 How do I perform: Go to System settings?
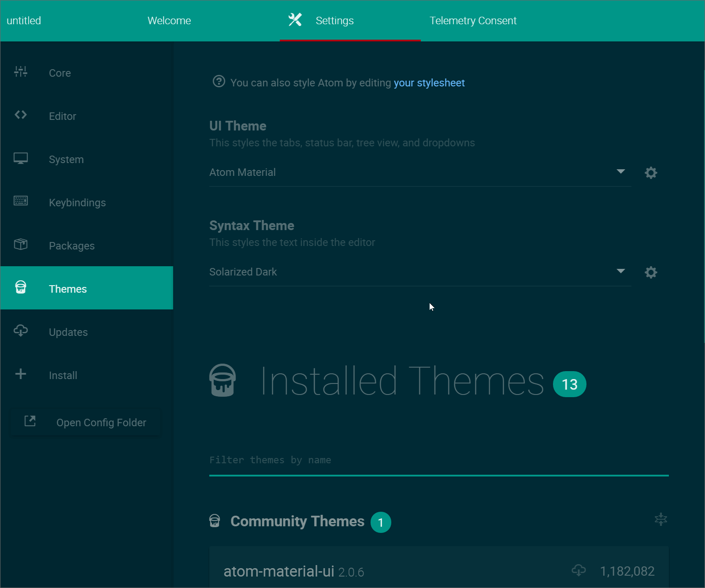[87, 159]
